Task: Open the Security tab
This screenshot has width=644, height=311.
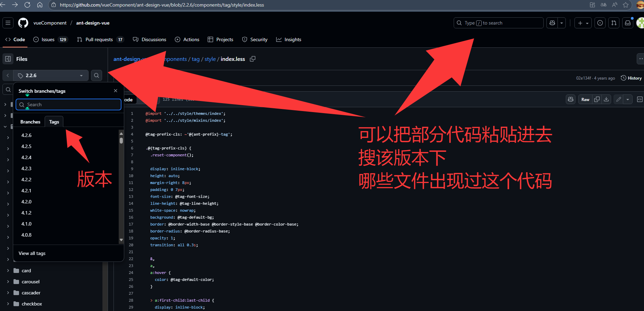Action: (255, 39)
